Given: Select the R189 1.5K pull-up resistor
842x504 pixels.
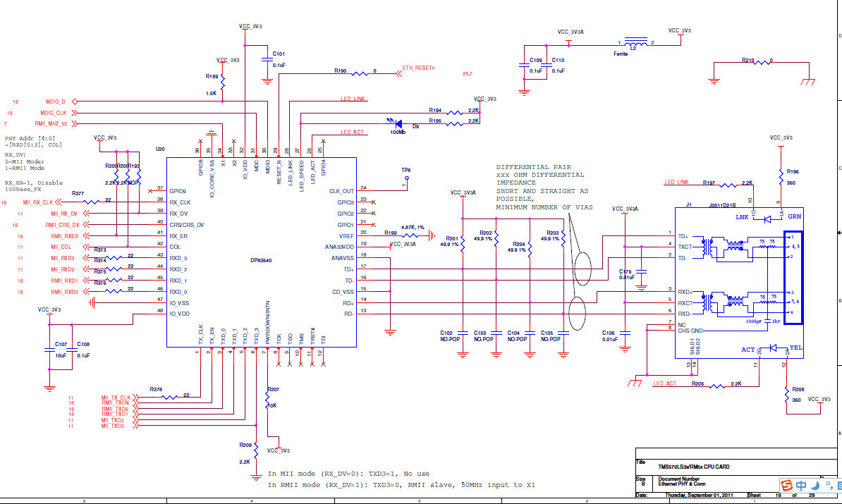Looking at the screenshot, I should (222, 82).
